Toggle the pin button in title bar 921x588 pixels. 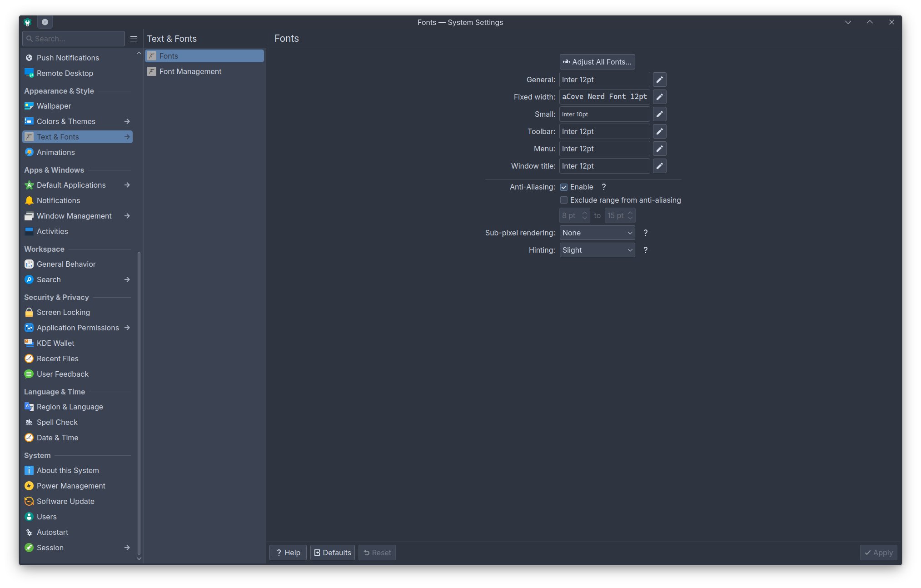tap(45, 22)
